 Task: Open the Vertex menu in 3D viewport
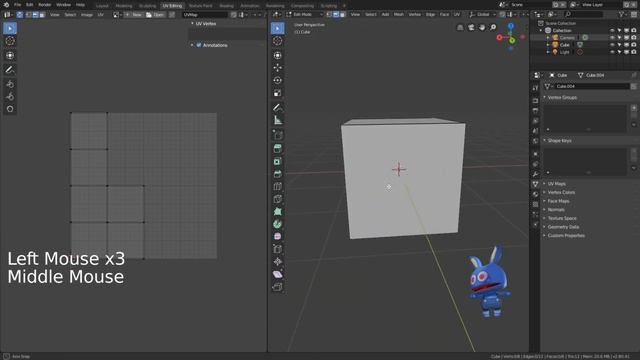[415, 14]
